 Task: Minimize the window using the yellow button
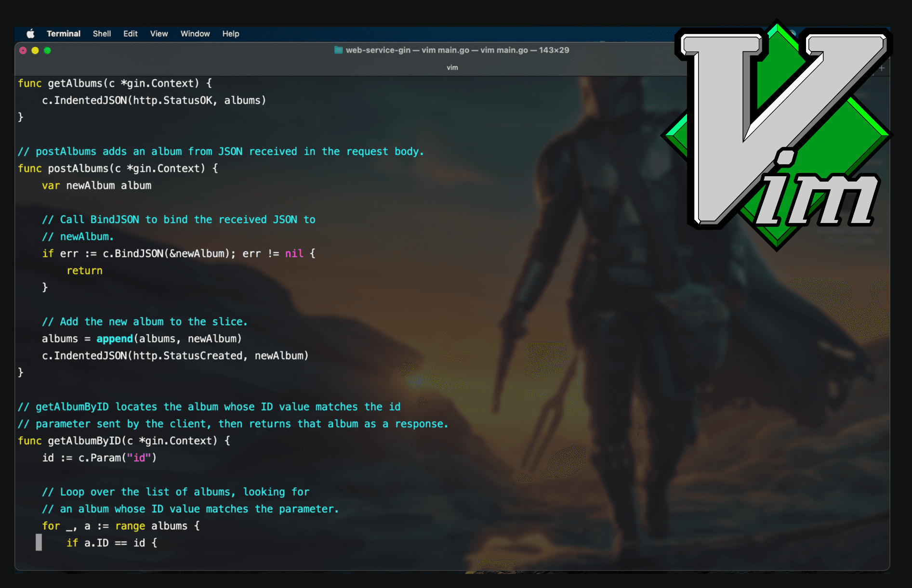tap(35, 51)
